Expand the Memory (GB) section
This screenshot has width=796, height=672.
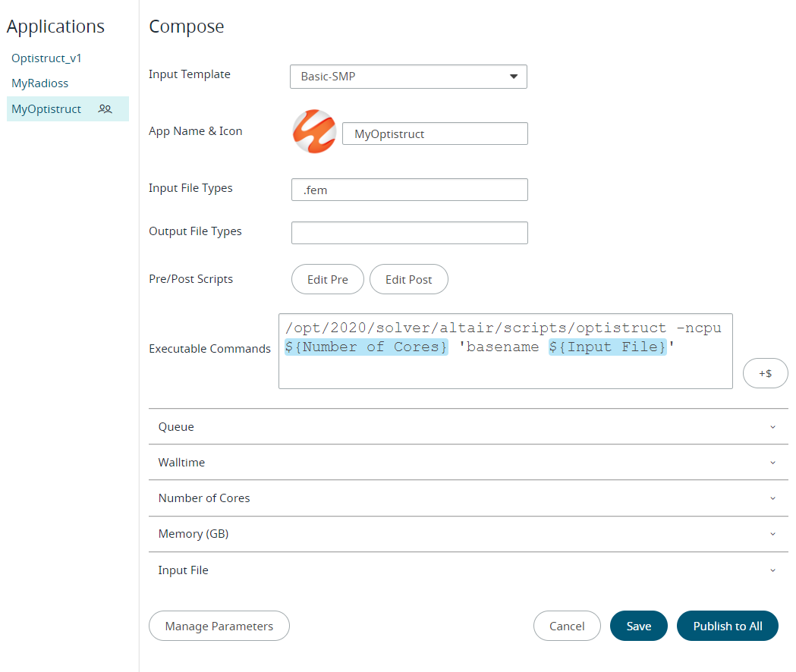(468, 534)
